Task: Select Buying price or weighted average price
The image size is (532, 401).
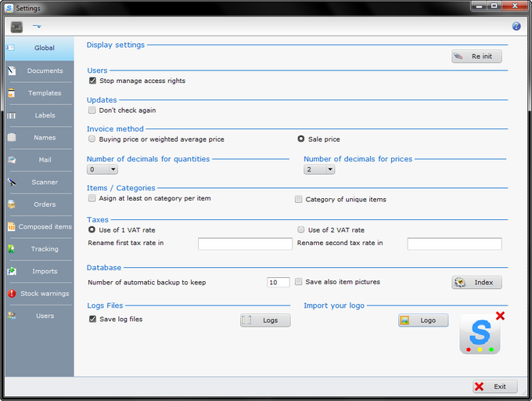Action: 92,139
